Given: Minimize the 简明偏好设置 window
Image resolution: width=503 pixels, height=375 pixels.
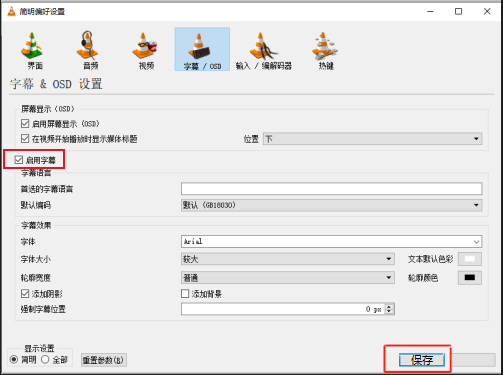Looking at the screenshot, I should click(x=431, y=11).
